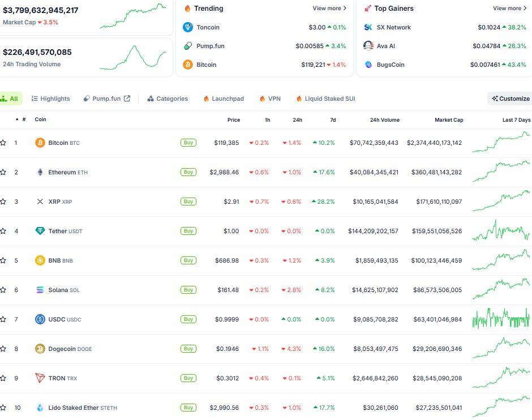Switch to the Highlights tab
The image size is (532, 420).
[50, 98]
